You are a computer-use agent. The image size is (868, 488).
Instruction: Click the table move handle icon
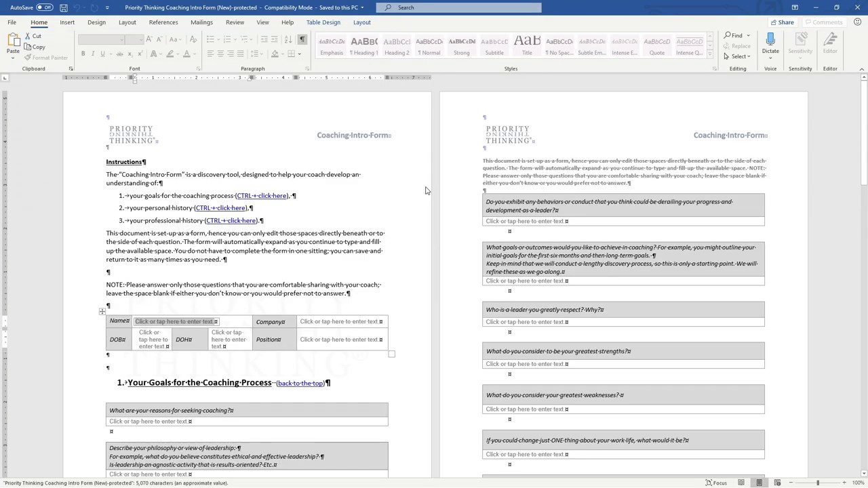click(102, 312)
